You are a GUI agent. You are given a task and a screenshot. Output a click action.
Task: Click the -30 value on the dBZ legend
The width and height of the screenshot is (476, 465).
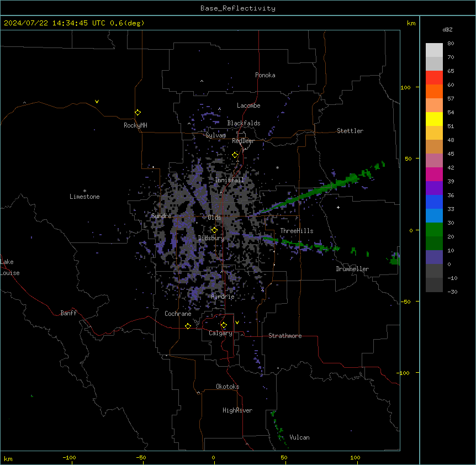[x=452, y=292]
